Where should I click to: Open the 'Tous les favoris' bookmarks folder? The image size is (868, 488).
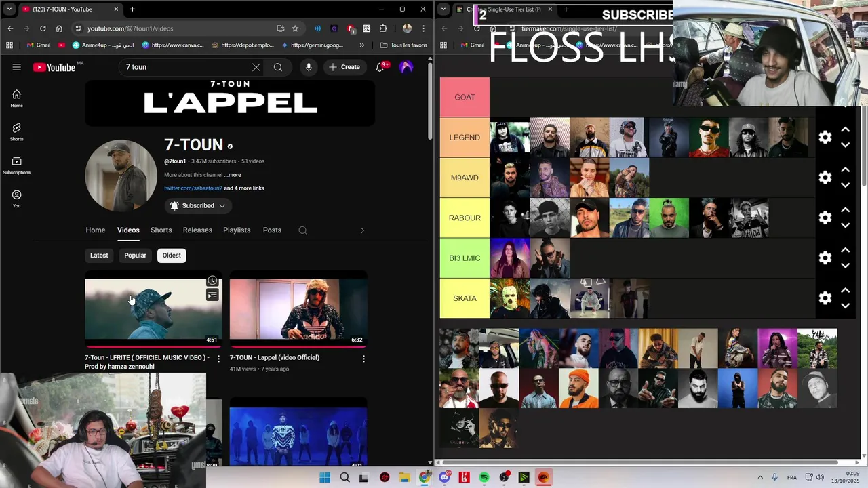pos(403,45)
